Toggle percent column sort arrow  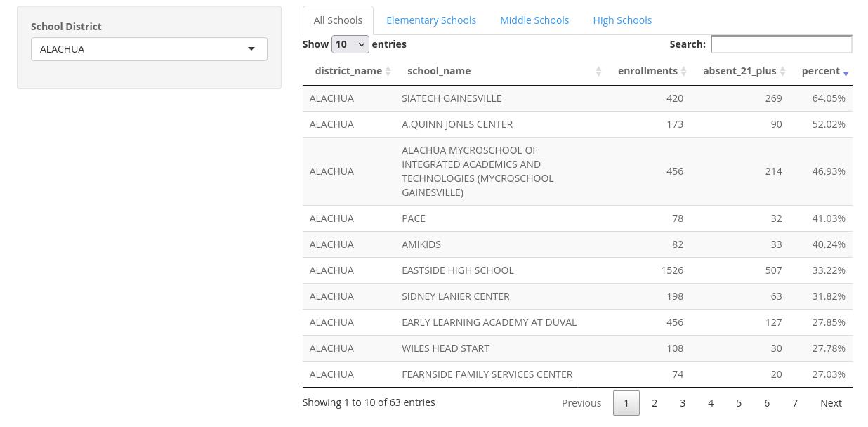(x=846, y=72)
